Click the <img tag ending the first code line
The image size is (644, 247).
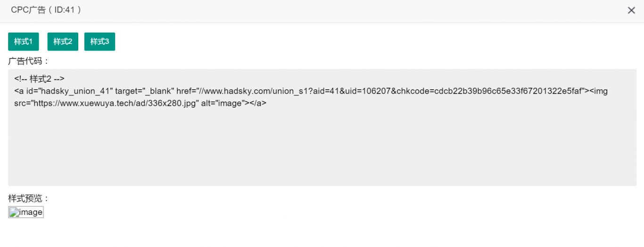pyautogui.click(x=599, y=91)
